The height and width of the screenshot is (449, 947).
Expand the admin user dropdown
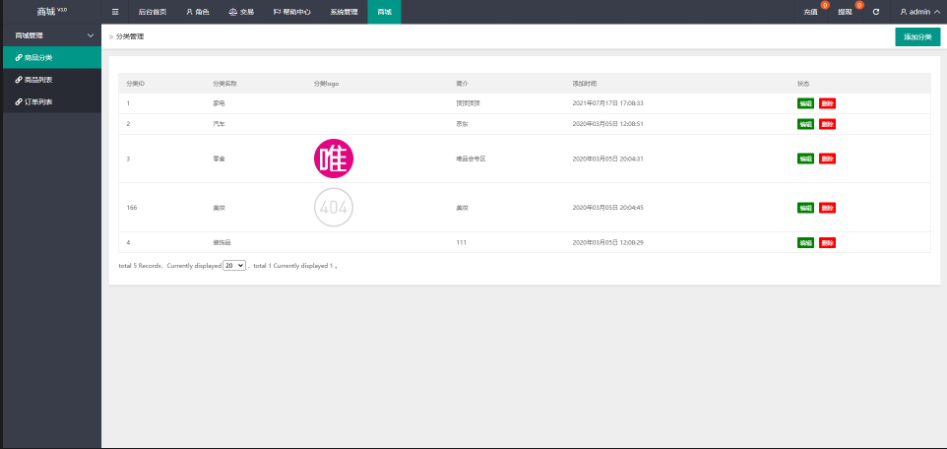pyautogui.click(x=920, y=12)
